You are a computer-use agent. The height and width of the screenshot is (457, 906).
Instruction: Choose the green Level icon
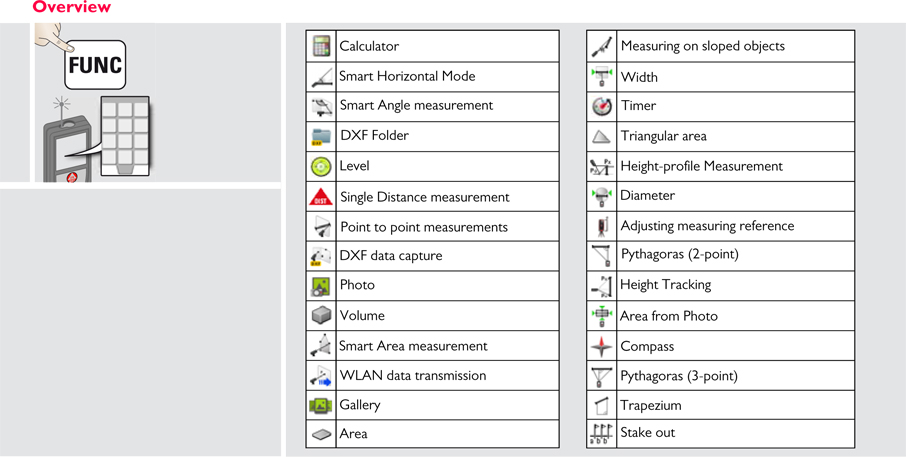pos(321,166)
